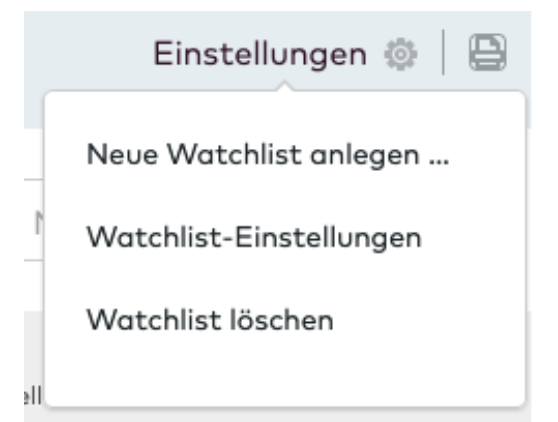
Task: Click the printer symbol right of the divider
Action: click(x=488, y=52)
